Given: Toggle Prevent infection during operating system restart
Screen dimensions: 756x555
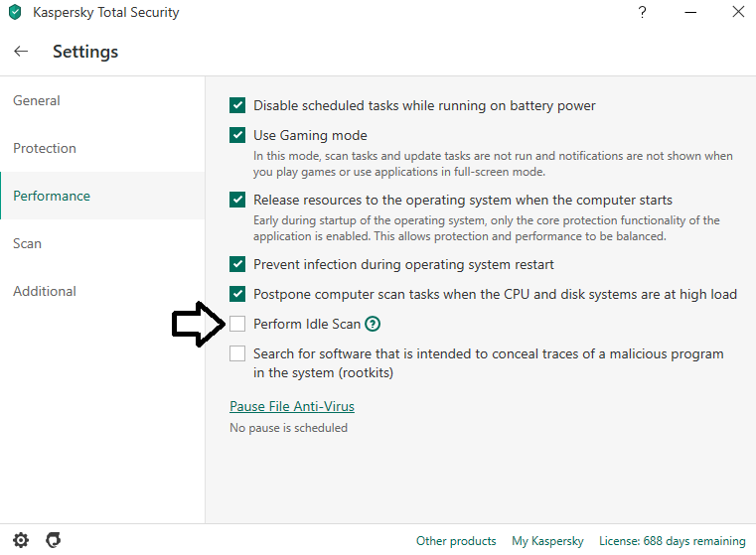Looking at the screenshot, I should pyautogui.click(x=237, y=264).
